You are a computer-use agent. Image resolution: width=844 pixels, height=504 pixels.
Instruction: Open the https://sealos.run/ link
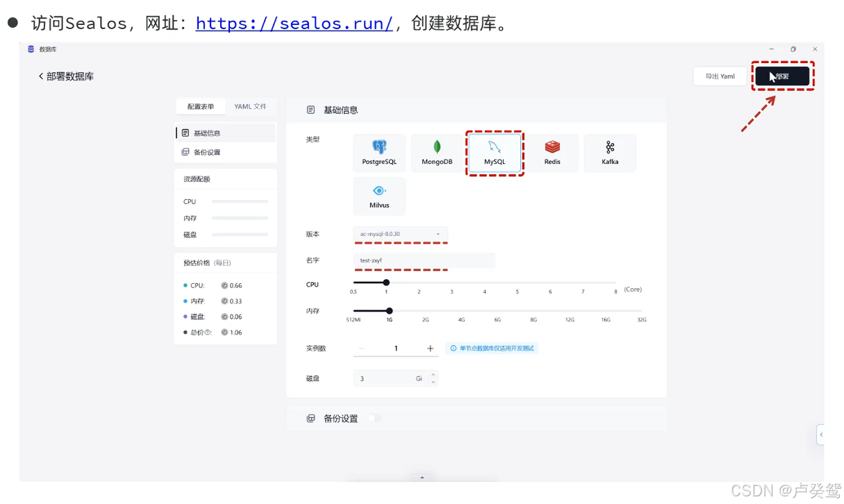tap(295, 24)
